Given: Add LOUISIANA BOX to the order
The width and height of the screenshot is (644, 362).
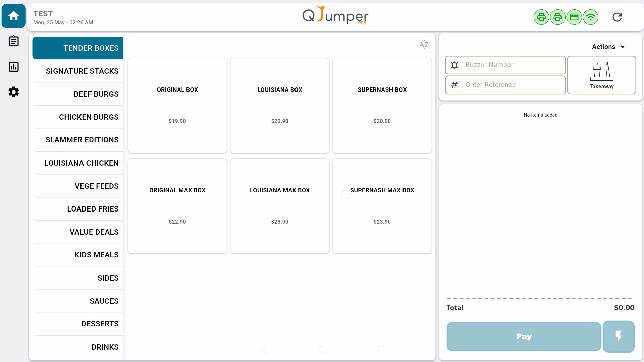Looking at the screenshot, I should (280, 106).
